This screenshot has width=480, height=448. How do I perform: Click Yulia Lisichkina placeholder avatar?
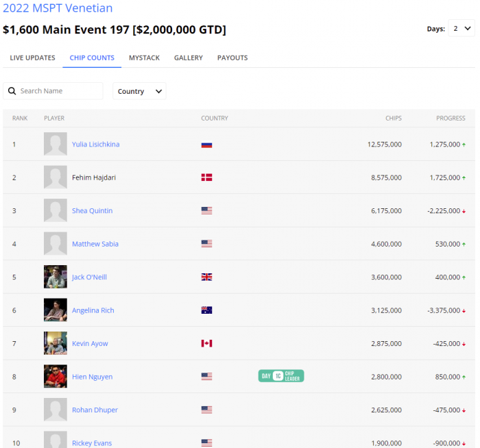(x=56, y=144)
